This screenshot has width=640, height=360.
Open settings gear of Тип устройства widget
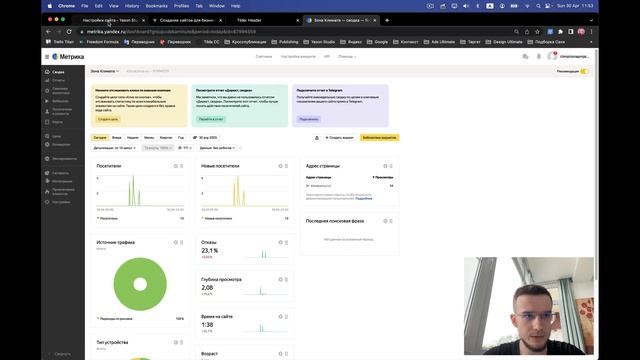(x=176, y=342)
